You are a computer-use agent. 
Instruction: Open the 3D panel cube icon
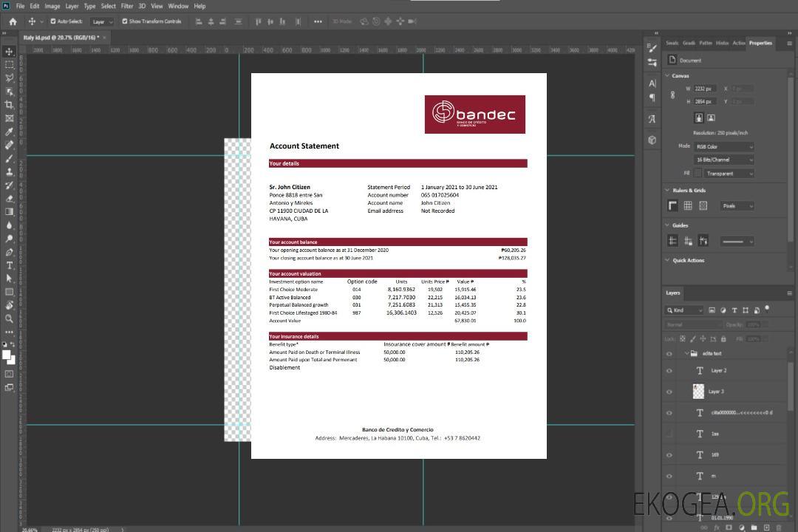coord(652,140)
